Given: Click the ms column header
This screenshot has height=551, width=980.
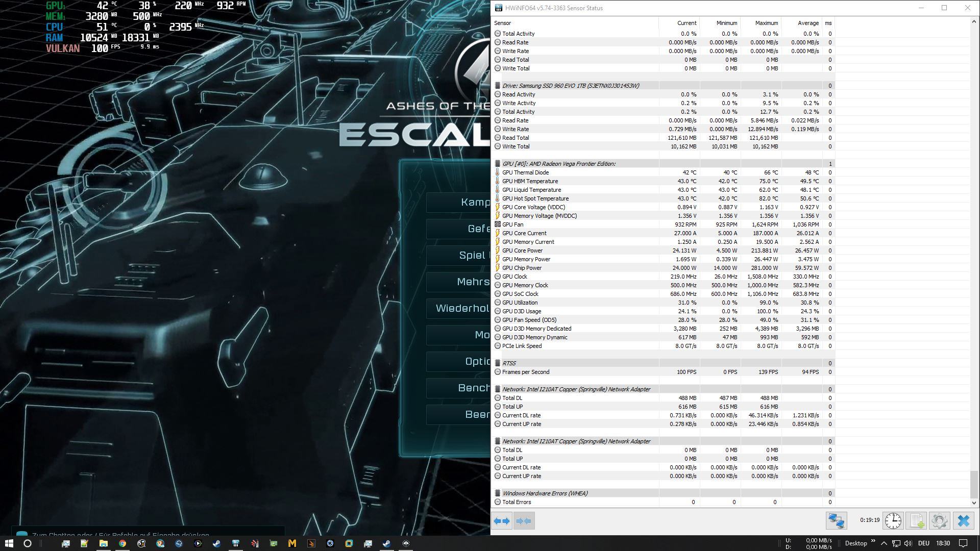Looking at the screenshot, I should (828, 23).
